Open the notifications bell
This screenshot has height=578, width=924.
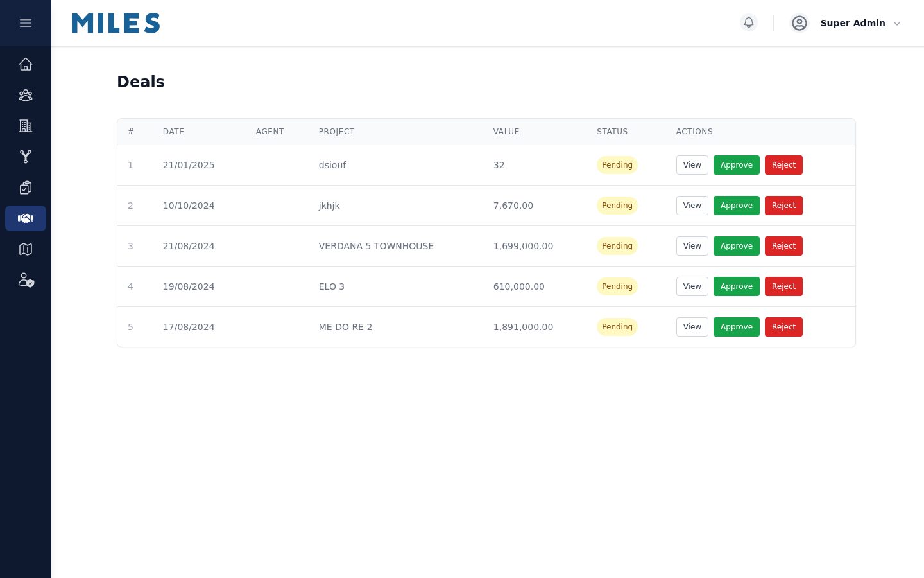coord(749,23)
